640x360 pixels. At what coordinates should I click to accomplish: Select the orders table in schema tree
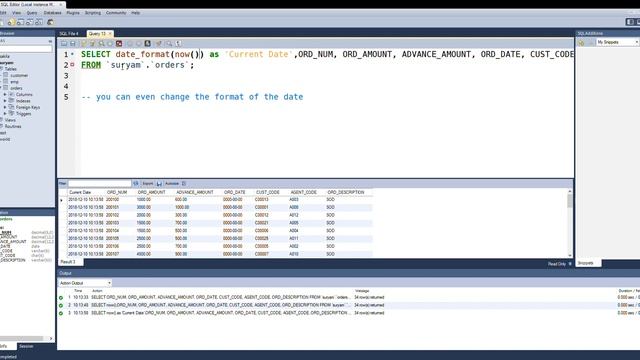(x=16, y=88)
